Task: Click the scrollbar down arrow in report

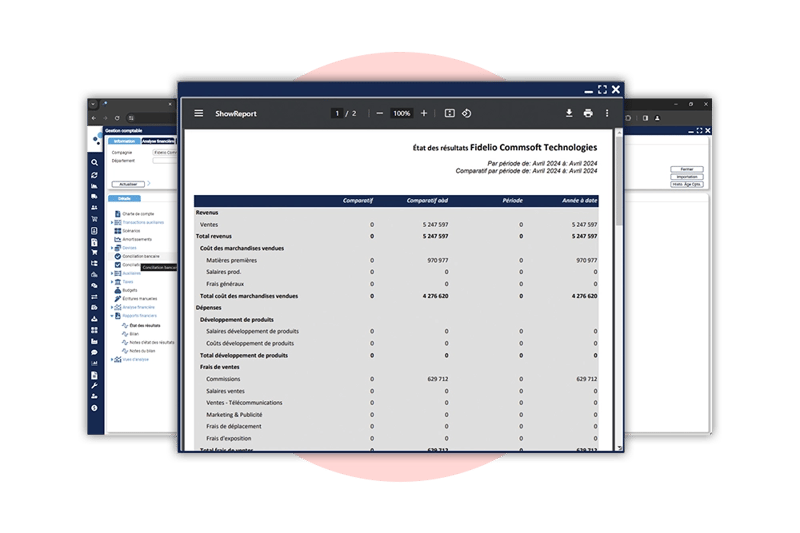Action: click(x=619, y=448)
